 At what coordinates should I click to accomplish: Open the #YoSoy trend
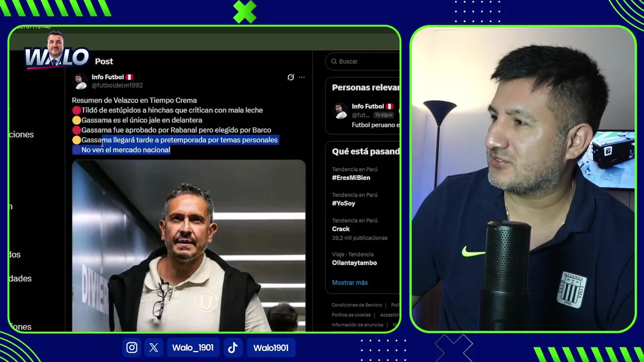point(344,203)
